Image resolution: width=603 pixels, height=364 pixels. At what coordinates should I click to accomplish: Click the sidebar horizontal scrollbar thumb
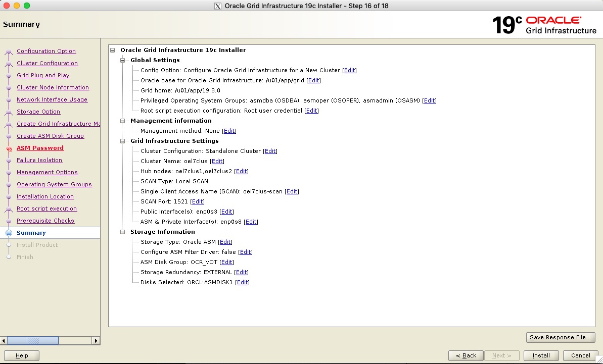[33, 341]
